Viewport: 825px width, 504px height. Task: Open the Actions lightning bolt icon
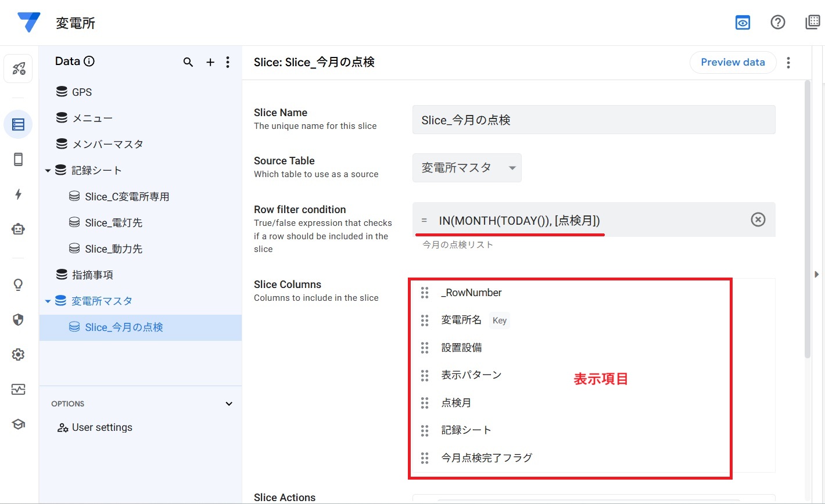[x=18, y=195]
